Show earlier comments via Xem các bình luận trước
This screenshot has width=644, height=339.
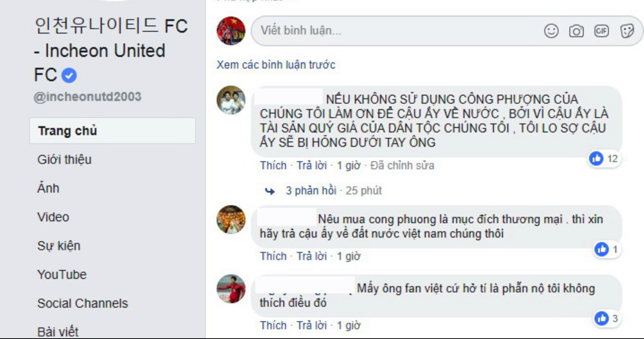point(276,65)
